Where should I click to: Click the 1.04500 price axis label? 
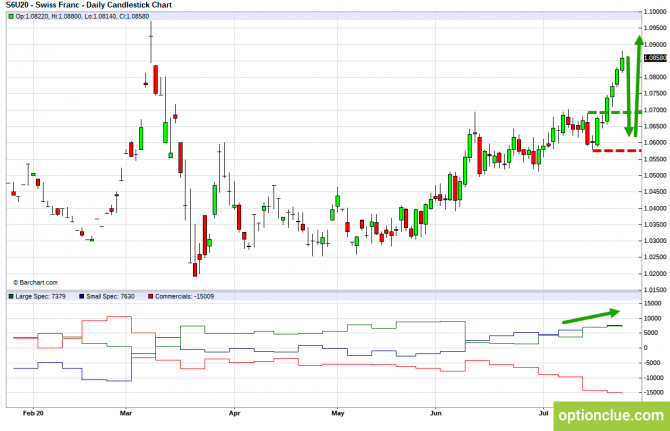[x=655, y=192]
